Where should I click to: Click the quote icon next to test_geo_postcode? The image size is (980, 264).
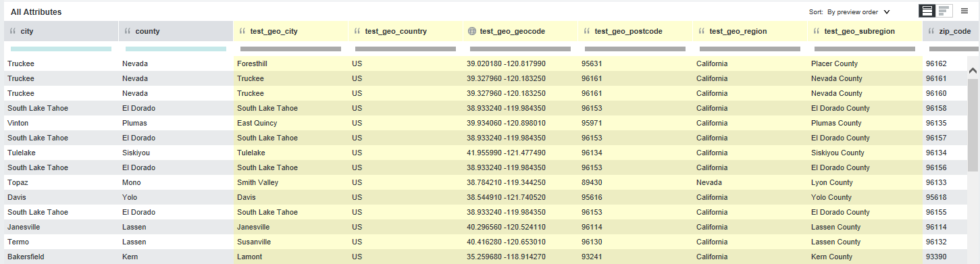point(587,31)
